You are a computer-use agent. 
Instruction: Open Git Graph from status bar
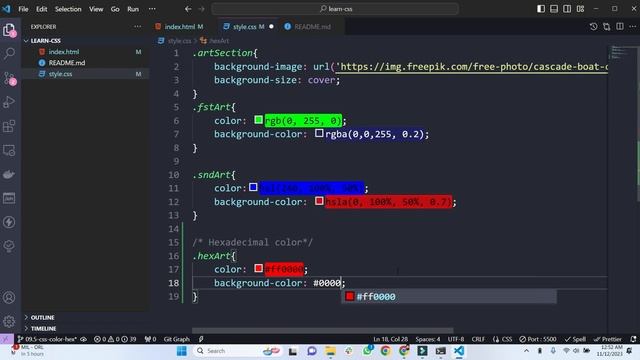click(176, 339)
